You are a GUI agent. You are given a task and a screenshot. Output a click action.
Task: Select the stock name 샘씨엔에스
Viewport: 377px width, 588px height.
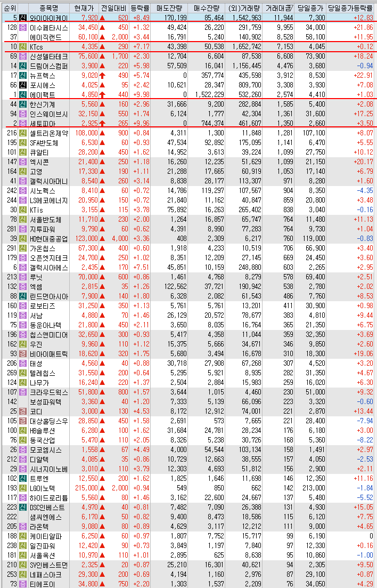(x=46, y=517)
